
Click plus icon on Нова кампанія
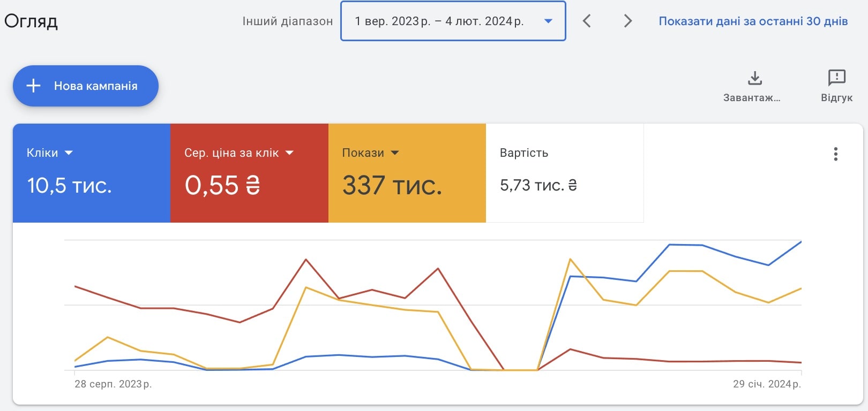tap(33, 86)
